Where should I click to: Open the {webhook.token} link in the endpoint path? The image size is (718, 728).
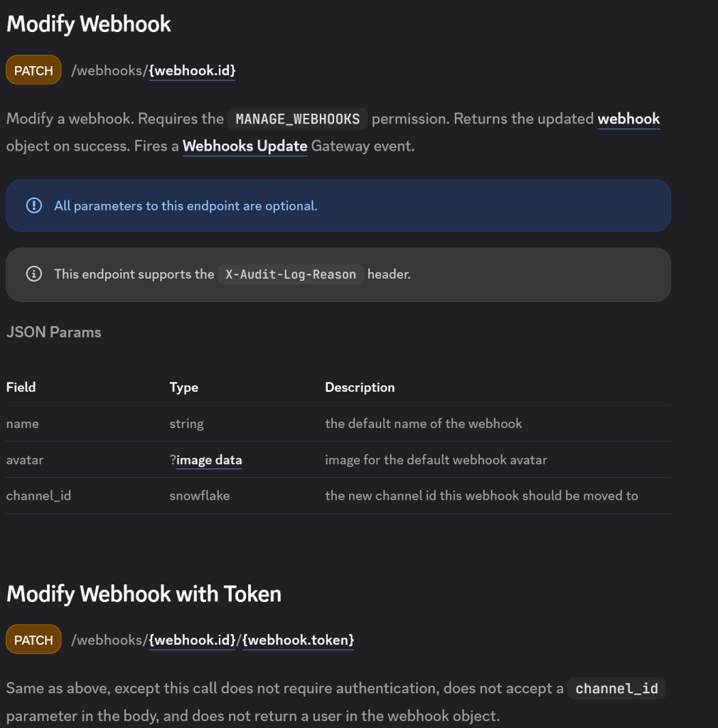(298, 640)
